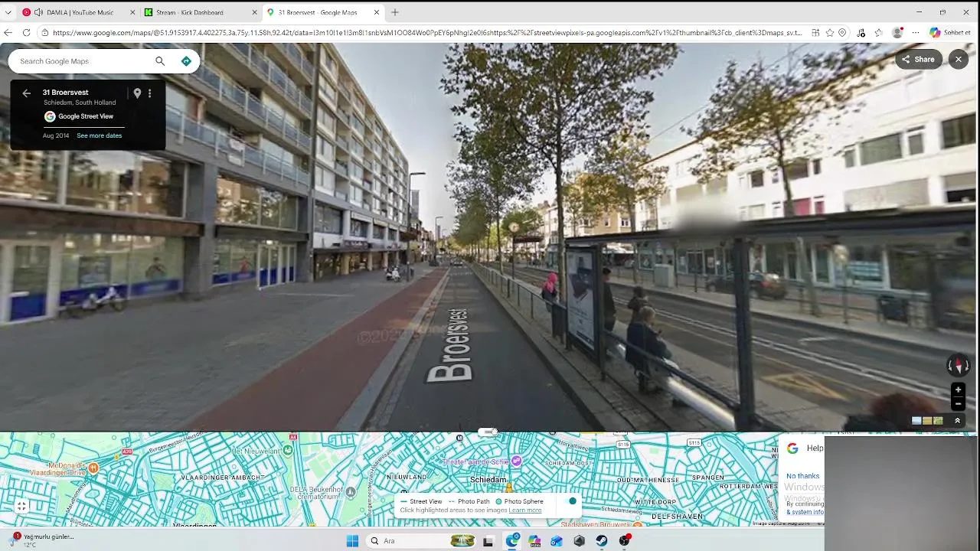Viewport: 980px width, 551px height.
Task: Close Street View with the X button
Action: pyautogui.click(x=959, y=59)
